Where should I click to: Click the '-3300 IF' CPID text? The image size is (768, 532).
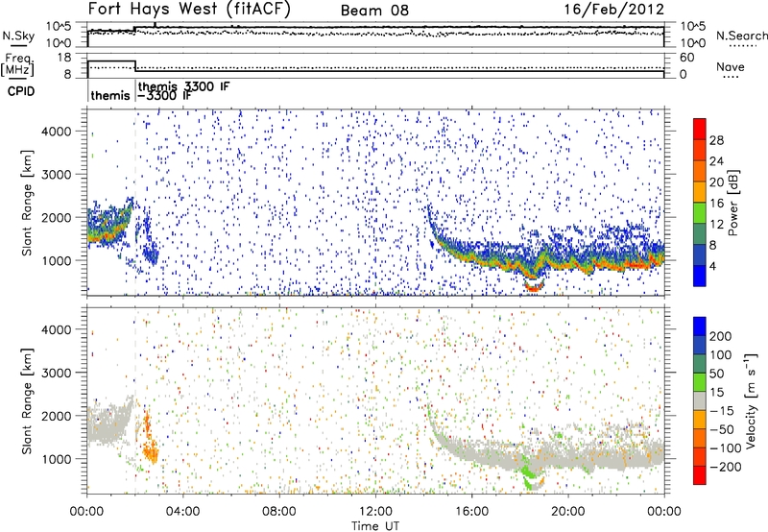[164, 96]
